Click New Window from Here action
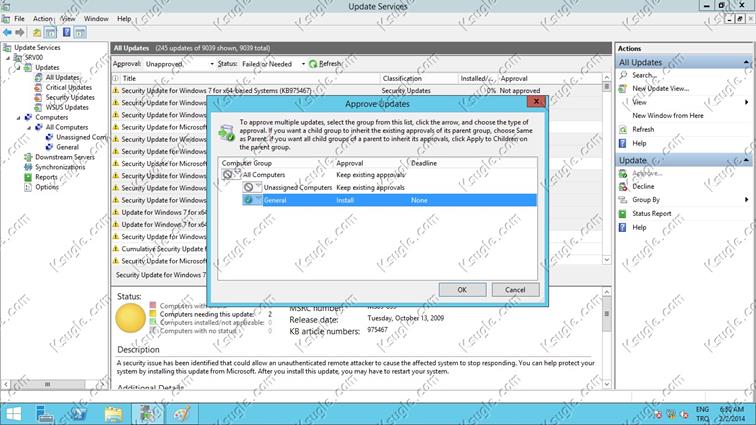This screenshot has width=756, height=425. coord(668,116)
